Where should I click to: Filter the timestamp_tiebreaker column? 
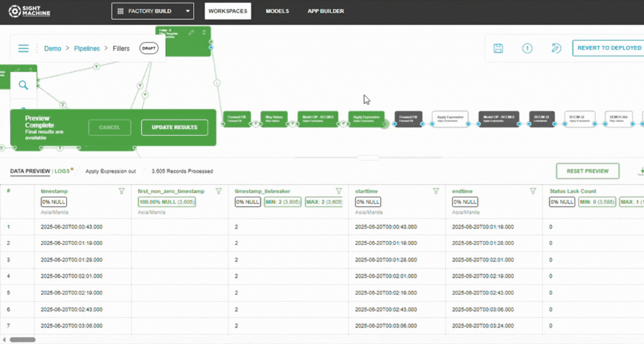[339, 191]
